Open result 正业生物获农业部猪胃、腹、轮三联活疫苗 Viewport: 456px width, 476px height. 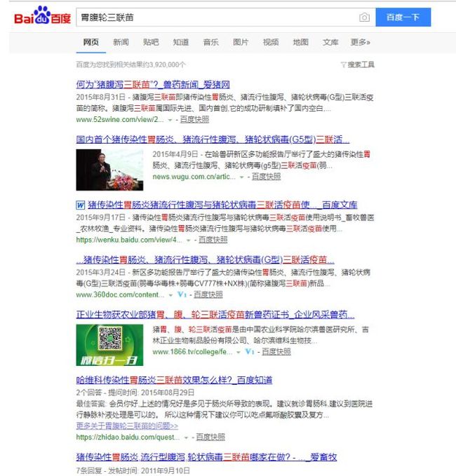click(215, 315)
